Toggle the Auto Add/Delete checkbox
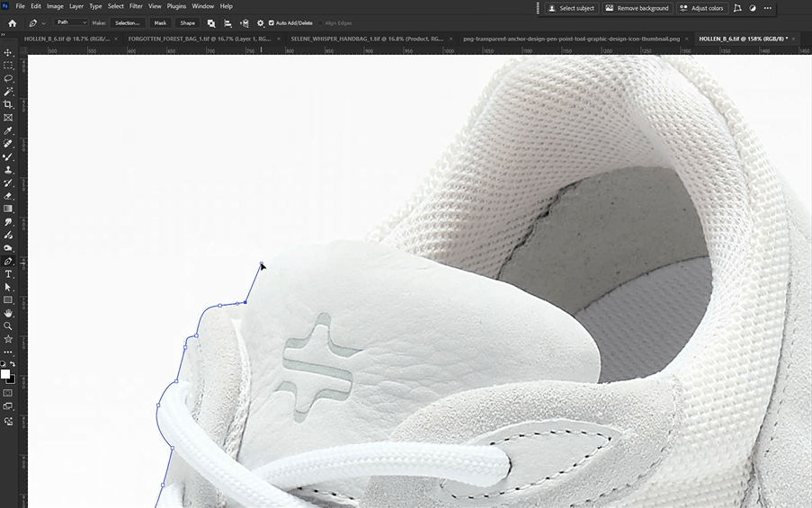 pos(272,22)
